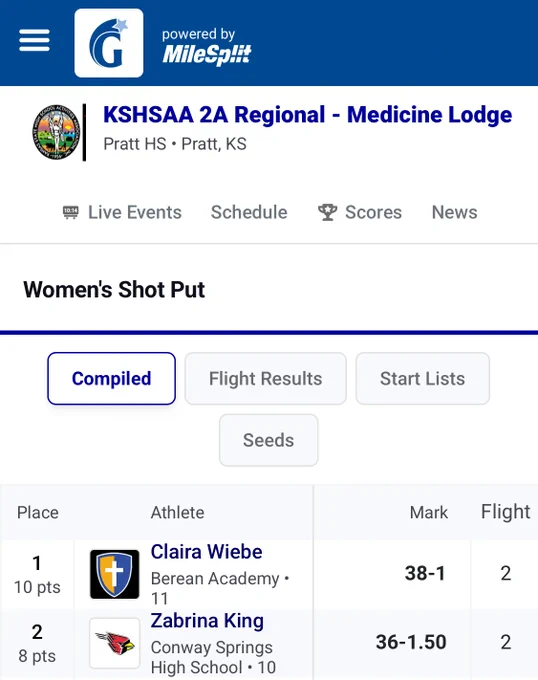Go to the Schedule menu item
The height and width of the screenshot is (680, 538).
coord(249,212)
